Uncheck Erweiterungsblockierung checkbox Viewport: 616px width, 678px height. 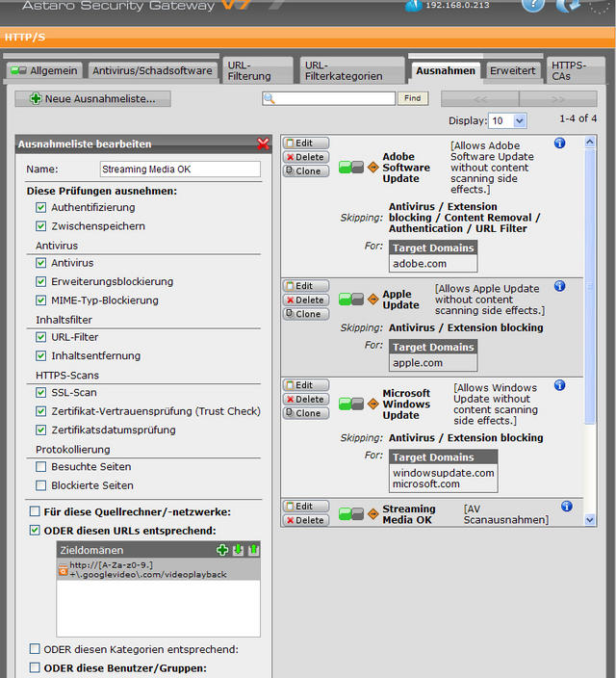[41, 282]
